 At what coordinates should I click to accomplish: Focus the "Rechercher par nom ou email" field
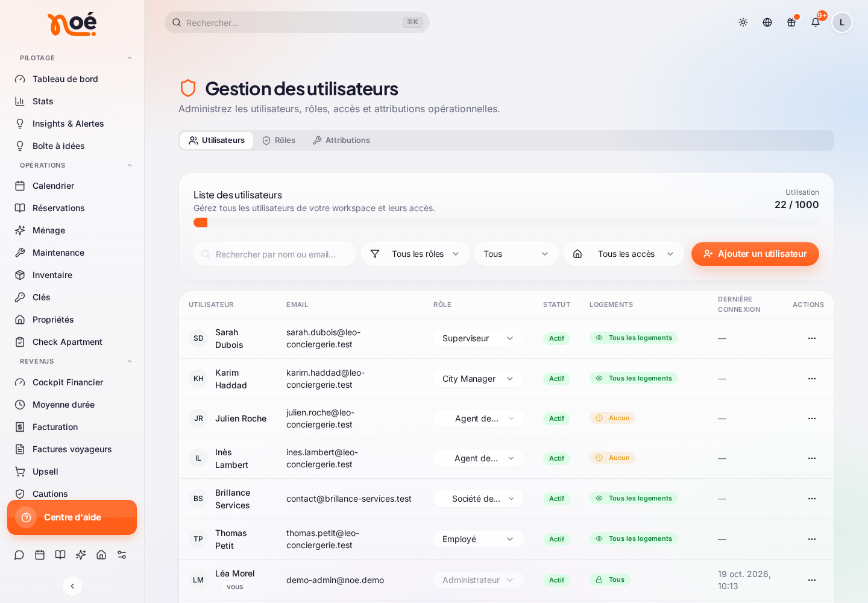[275, 254]
